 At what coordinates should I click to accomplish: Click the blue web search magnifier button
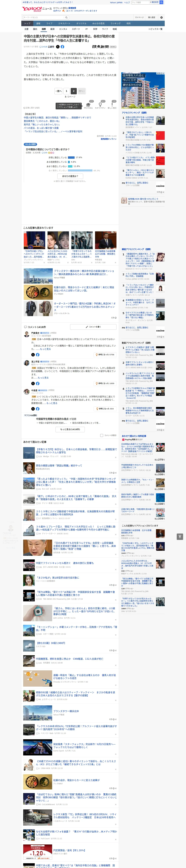161,2
